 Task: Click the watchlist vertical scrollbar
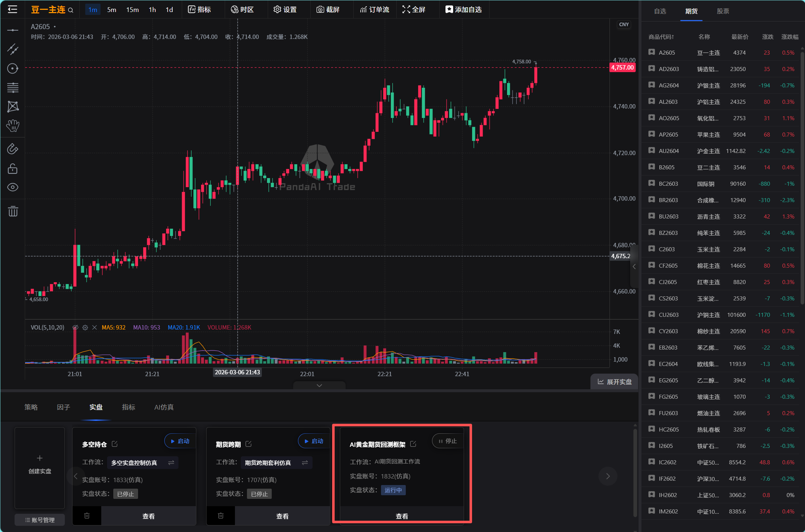[802, 178]
